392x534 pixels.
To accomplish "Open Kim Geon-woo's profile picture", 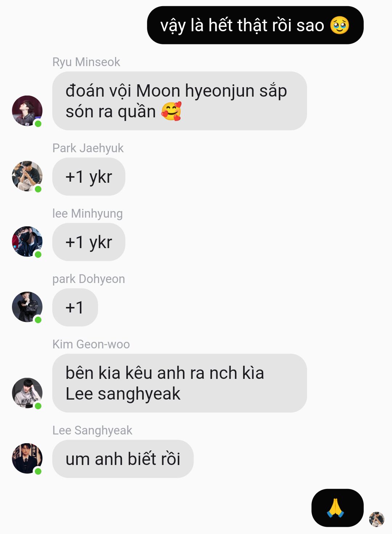I will 27,393.
